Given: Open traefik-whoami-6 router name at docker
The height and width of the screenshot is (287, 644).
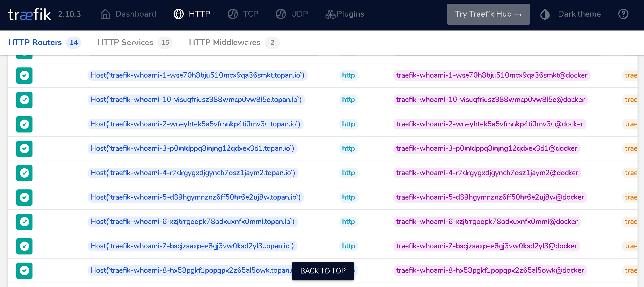Looking at the screenshot, I should click(x=487, y=222).
